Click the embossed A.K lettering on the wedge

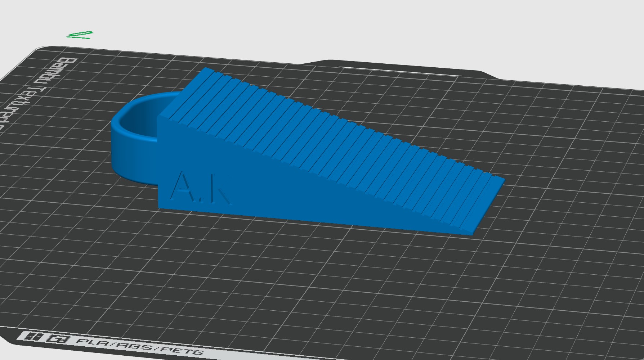201,189
